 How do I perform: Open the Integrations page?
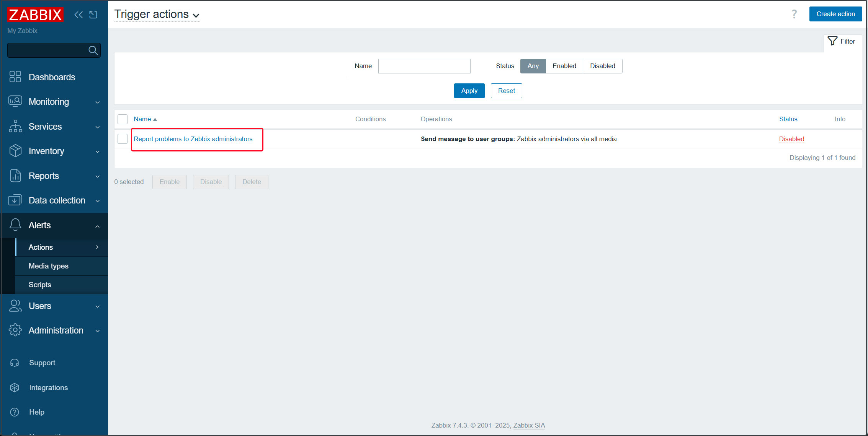tap(48, 387)
